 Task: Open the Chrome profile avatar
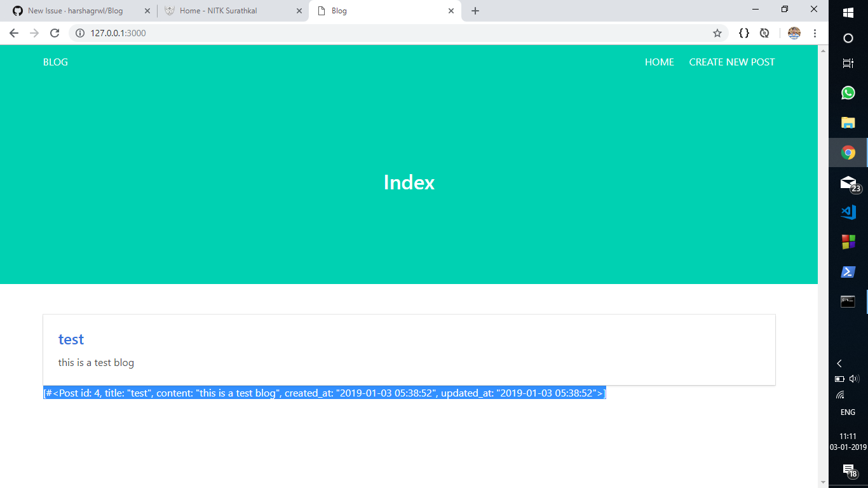(x=794, y=33)
